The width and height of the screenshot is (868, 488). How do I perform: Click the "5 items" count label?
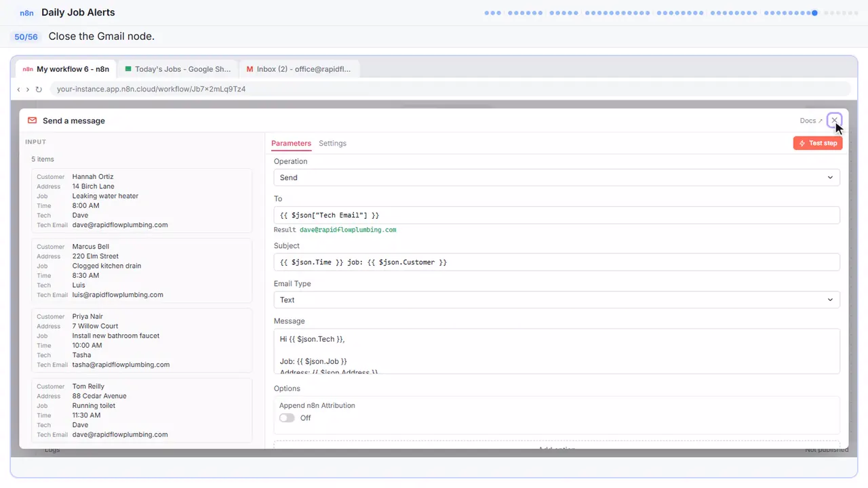click(43, 159)
